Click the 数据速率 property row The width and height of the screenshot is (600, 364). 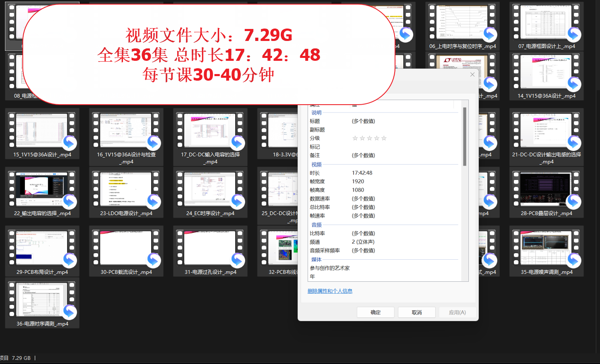(x=383, y=199)
